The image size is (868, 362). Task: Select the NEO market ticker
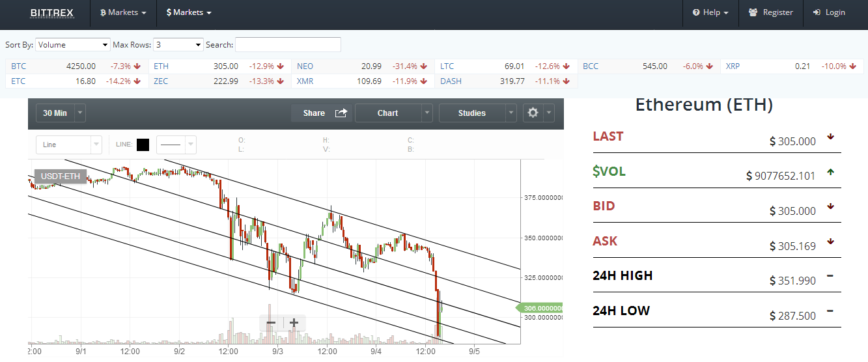click(363, 66)
